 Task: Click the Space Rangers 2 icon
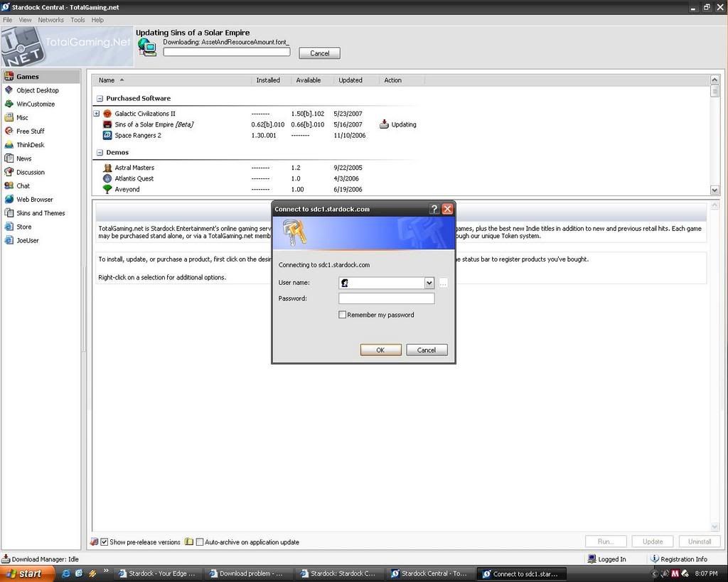(107, 135)
